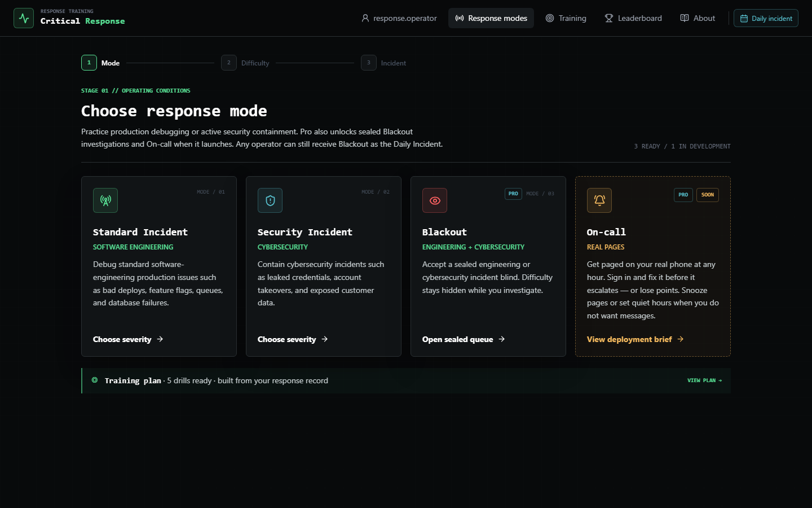Click the book icon next to About

click(685, 18)
